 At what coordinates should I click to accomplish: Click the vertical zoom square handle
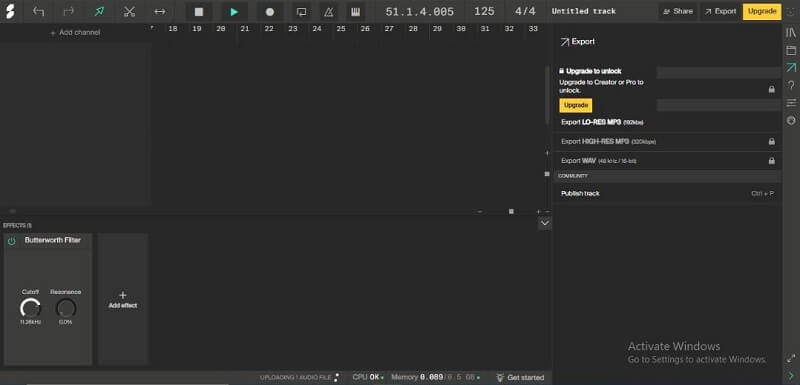(547, 174)
